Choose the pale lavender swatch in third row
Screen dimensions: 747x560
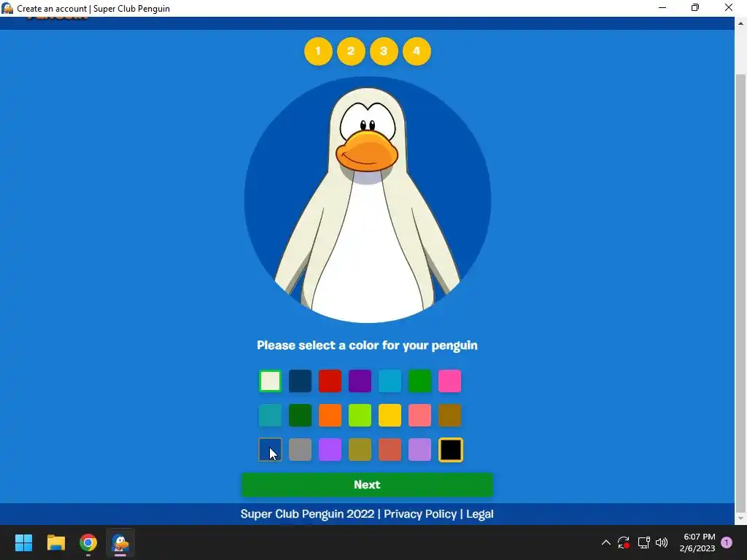[x=419, y=449]
